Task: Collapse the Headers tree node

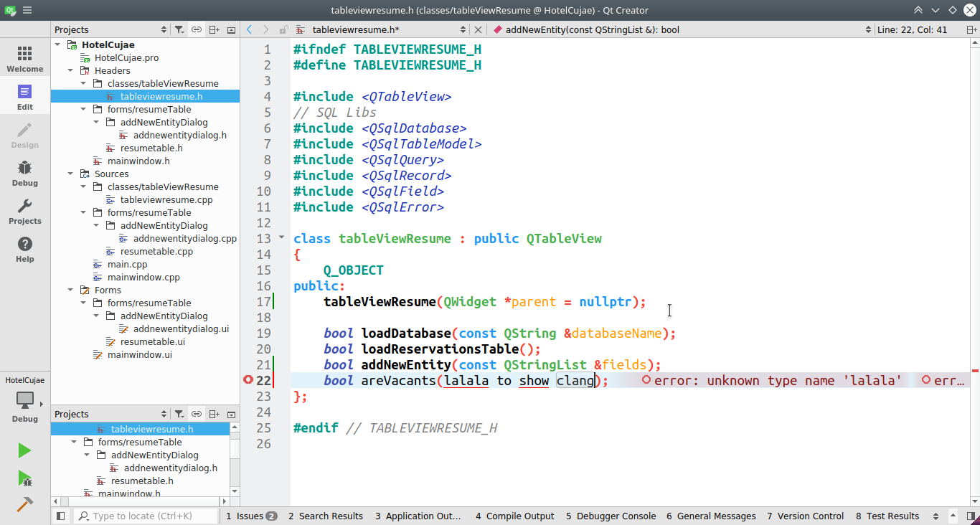Action: coord(70,71)
